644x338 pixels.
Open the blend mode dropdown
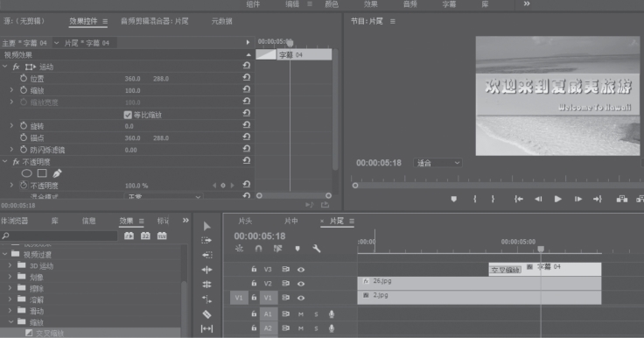click(164, 196)
